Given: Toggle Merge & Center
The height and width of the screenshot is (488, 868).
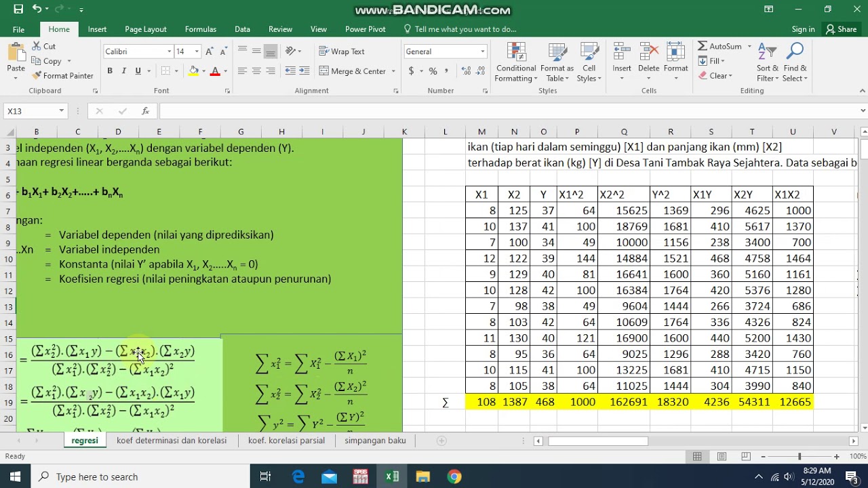Looking at the screenshot, I should pos(353,71).
